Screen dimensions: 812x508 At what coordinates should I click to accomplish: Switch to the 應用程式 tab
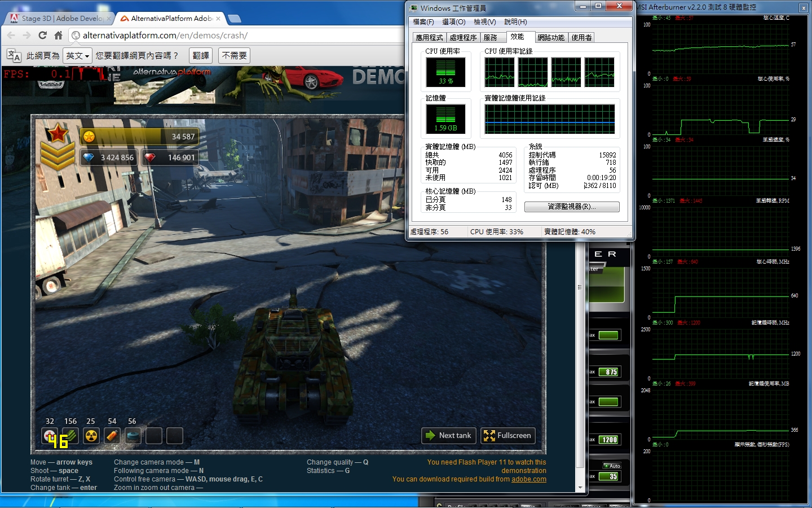(x=430, y=38)
